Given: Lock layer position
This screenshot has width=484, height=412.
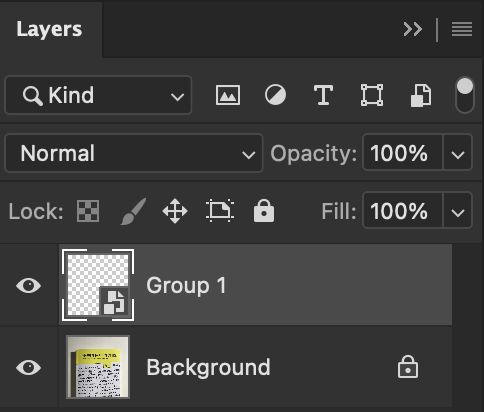Looking at the screenshot, I should click(x=175, y=211).
